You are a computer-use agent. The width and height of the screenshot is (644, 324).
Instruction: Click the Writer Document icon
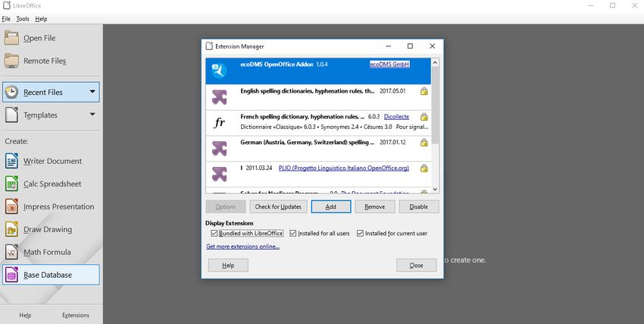(11, 161)
